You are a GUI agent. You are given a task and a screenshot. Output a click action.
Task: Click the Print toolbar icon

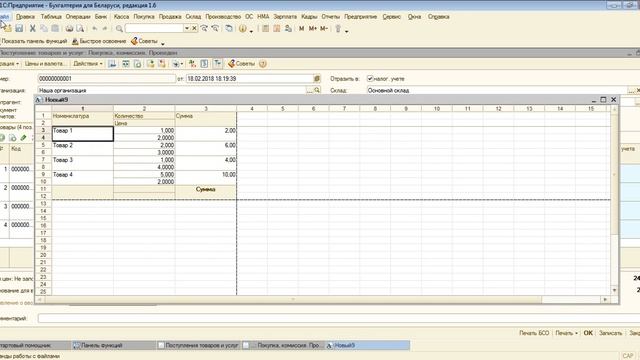coord(69,29)
